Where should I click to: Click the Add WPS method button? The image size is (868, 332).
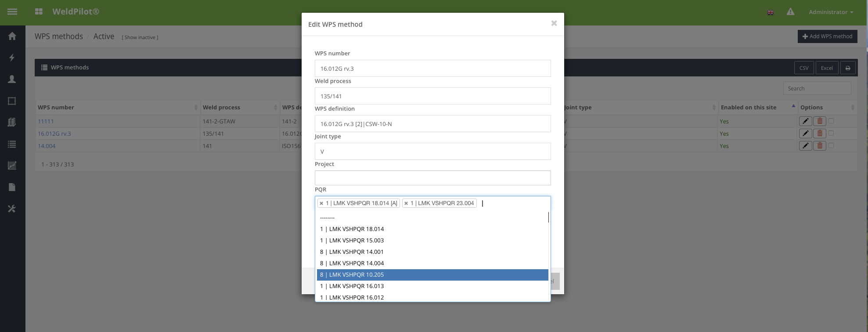827,36
